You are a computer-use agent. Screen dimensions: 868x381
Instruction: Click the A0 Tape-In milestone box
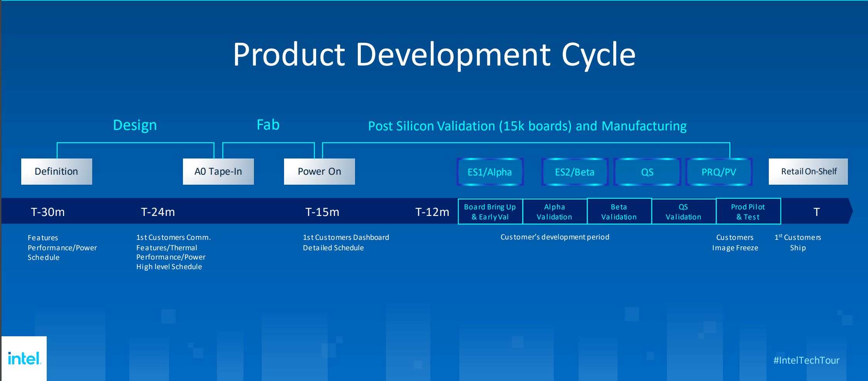[218, 171]
